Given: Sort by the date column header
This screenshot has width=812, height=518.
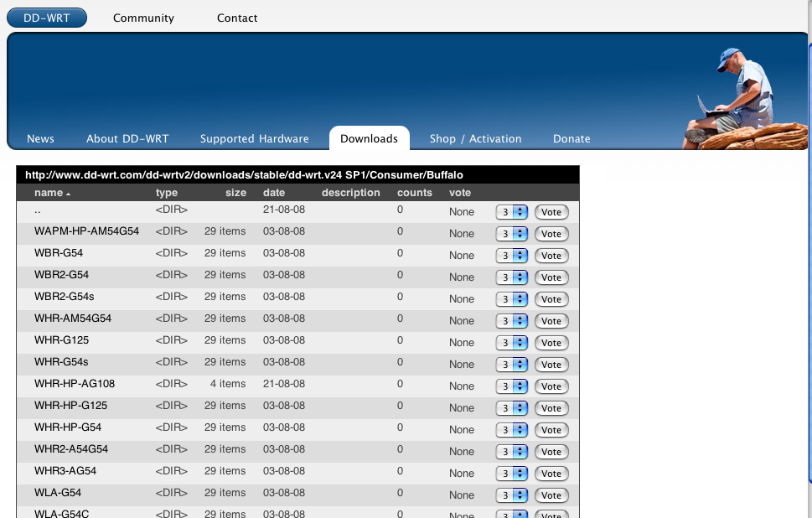Looking at the screenshot, I should coord(274,193).
